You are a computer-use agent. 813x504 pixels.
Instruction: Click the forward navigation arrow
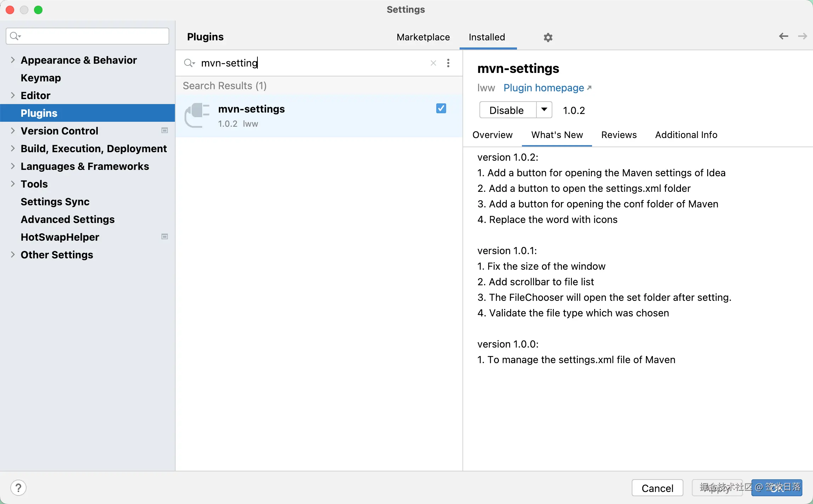tap(802, 36)
